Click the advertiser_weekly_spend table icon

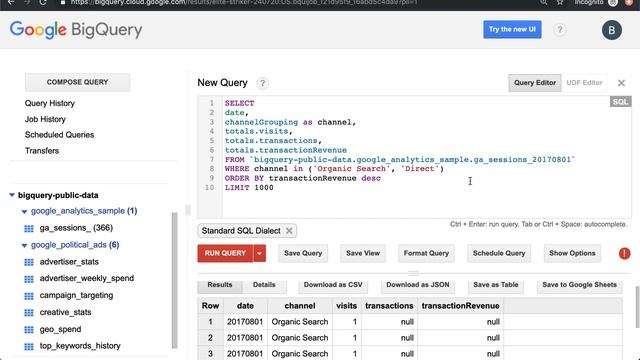[x=29, y=279]
